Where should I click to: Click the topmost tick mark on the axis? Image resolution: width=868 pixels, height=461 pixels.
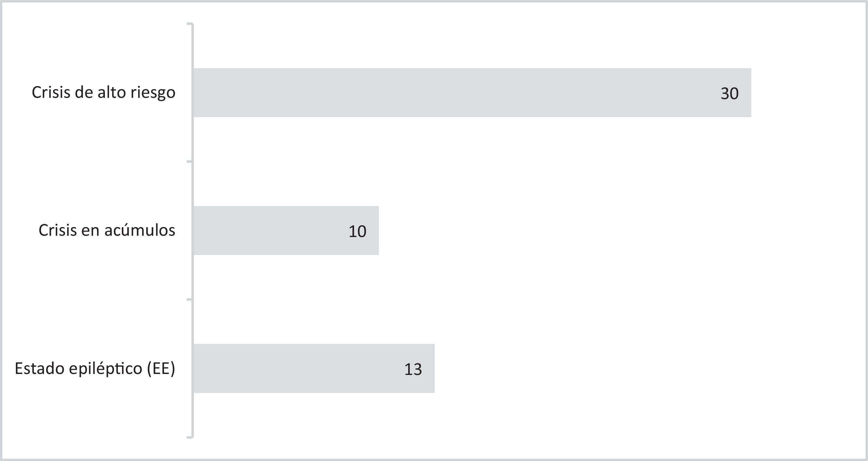click(190, 24)
